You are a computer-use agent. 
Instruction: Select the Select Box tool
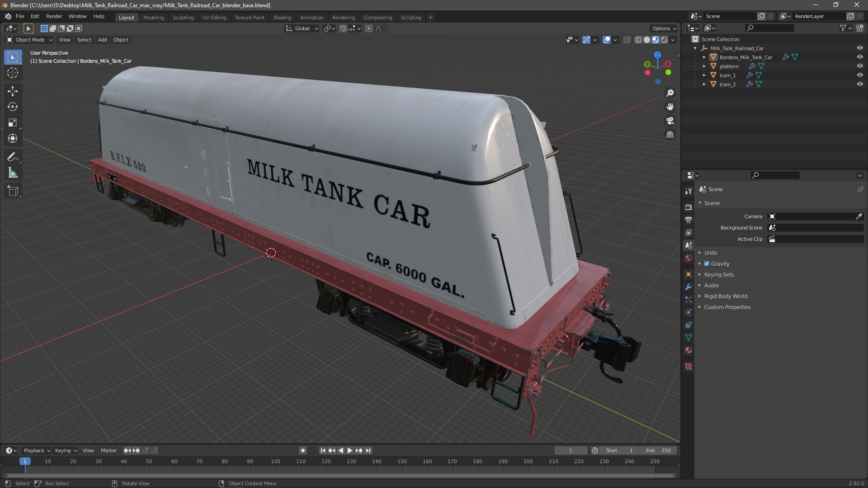(x=13, y=57)
